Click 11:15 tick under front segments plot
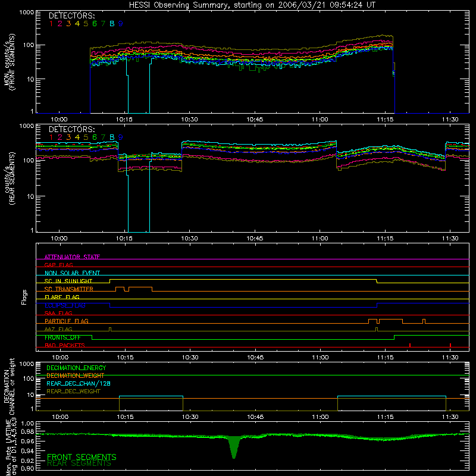Viewport: 476px width, 476px height. (x=385, y=120)
